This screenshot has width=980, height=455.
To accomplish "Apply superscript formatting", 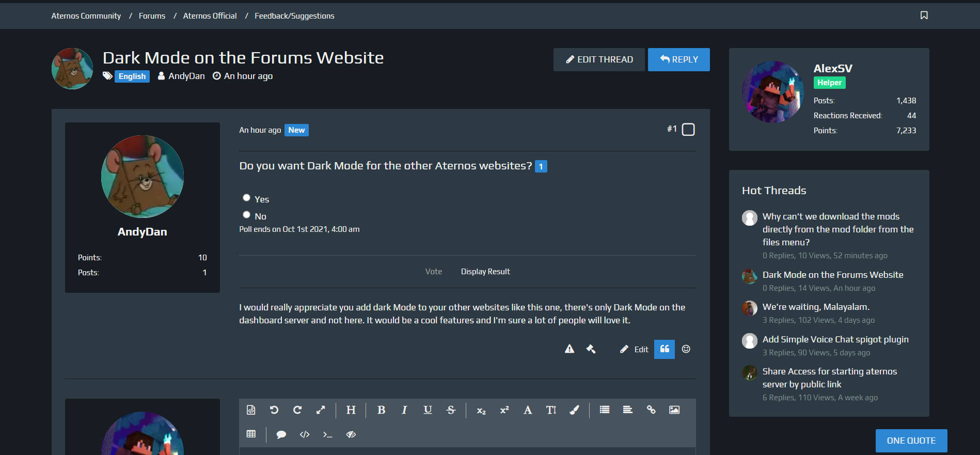I will tap(504, 410).
